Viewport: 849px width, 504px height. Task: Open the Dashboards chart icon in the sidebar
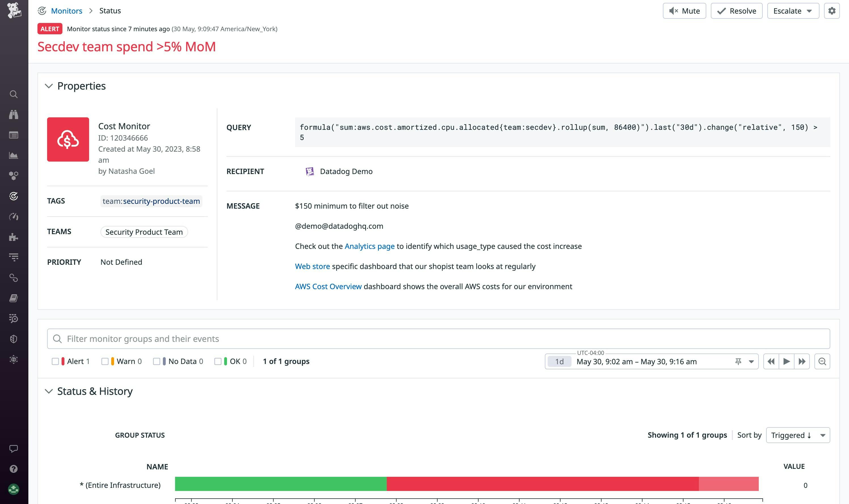14,156
